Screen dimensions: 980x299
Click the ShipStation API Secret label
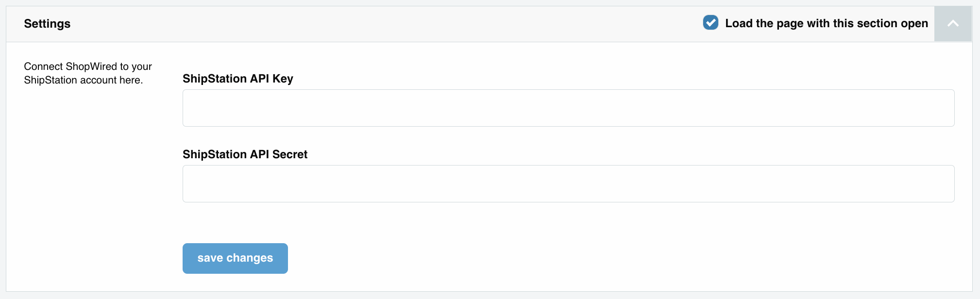click(245, 154)
